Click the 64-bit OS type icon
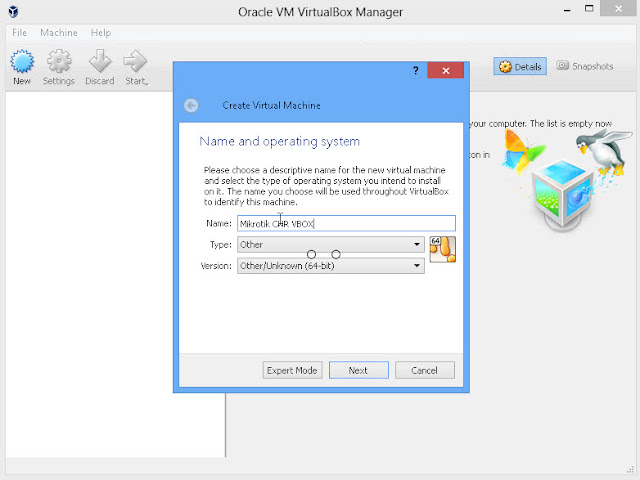This screenshot has height=480, width=640. click(x=442, y=249)
